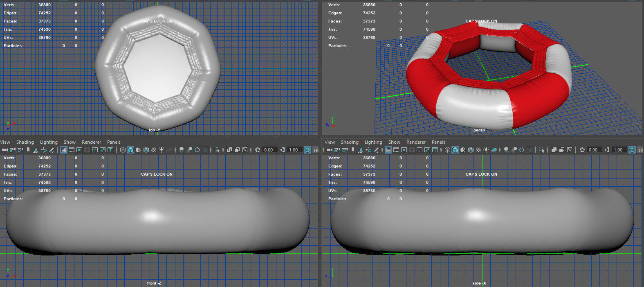
Task: Toggle Grid display in front panel toolbar
Action: (63, 150)
